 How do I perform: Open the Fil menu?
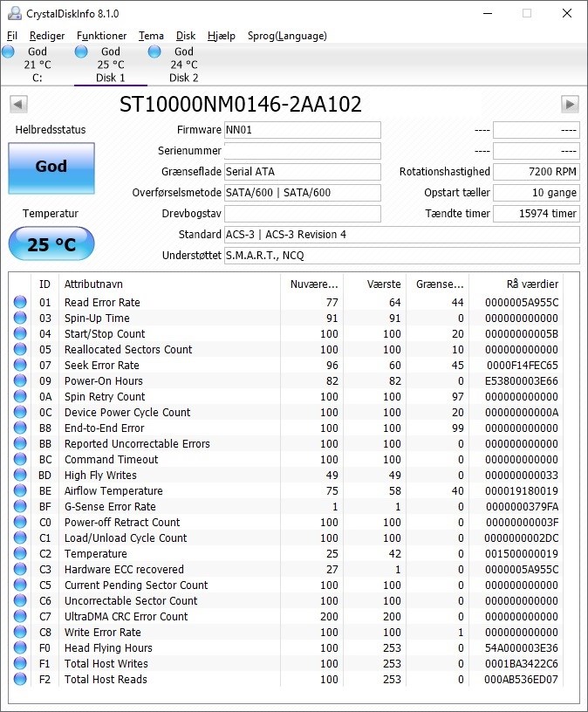[12, 36]
